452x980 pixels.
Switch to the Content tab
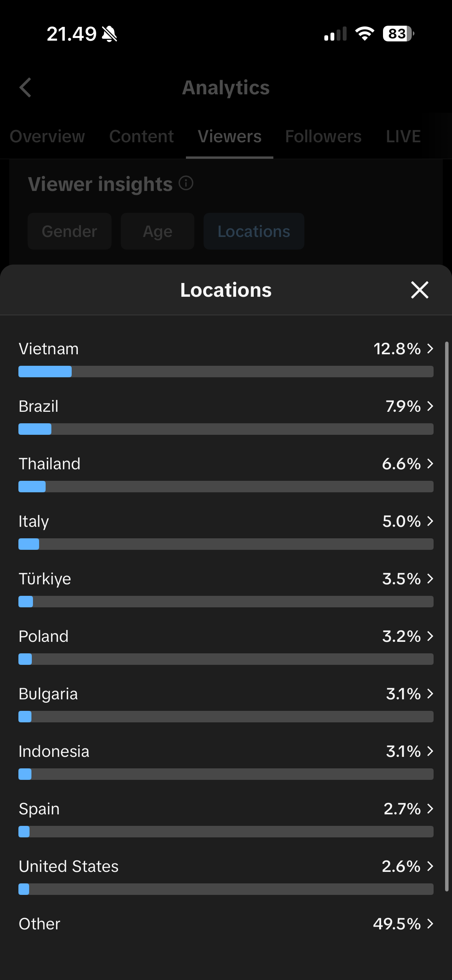tap(141, 136)
